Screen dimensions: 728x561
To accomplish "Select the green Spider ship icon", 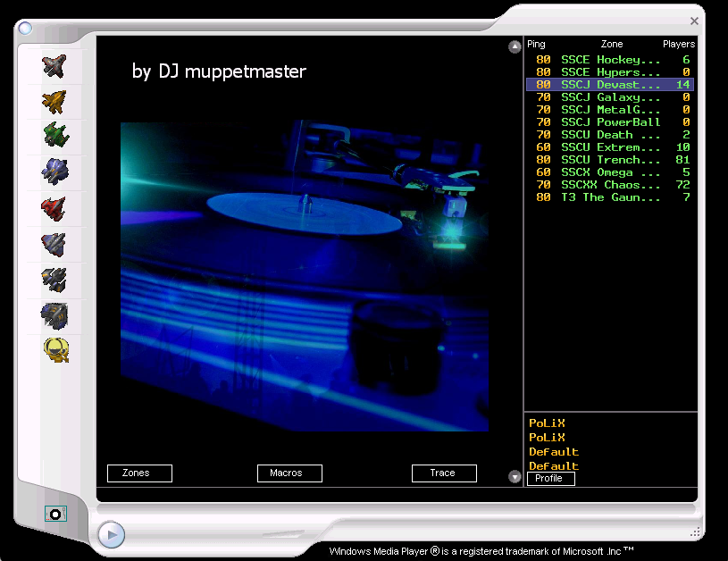I will tap(56, 135).
